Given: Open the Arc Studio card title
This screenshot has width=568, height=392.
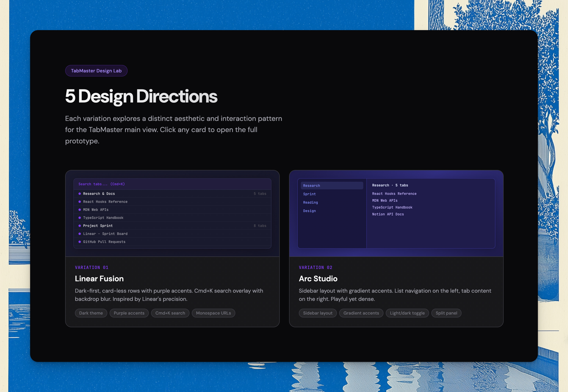Looking at the screenshot, I should [318, 279].
